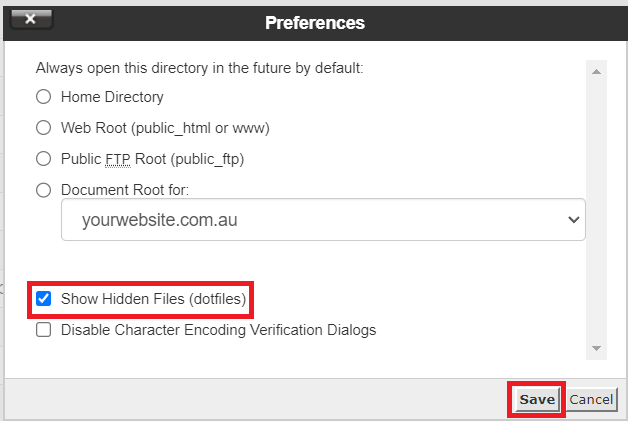Click the "Disable Character Encoding Verification Dialogs" label
This screenshot has width=628, height=421.
pos(218,330)
